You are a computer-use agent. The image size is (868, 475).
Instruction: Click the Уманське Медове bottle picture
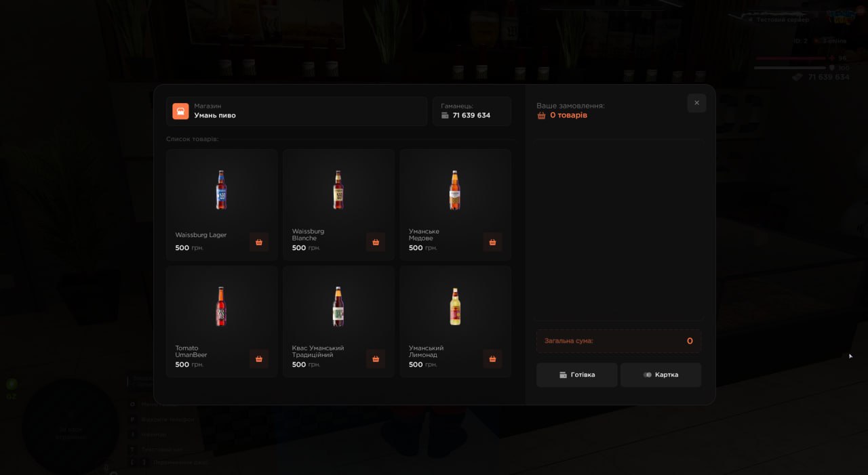(x=455, y=190)
